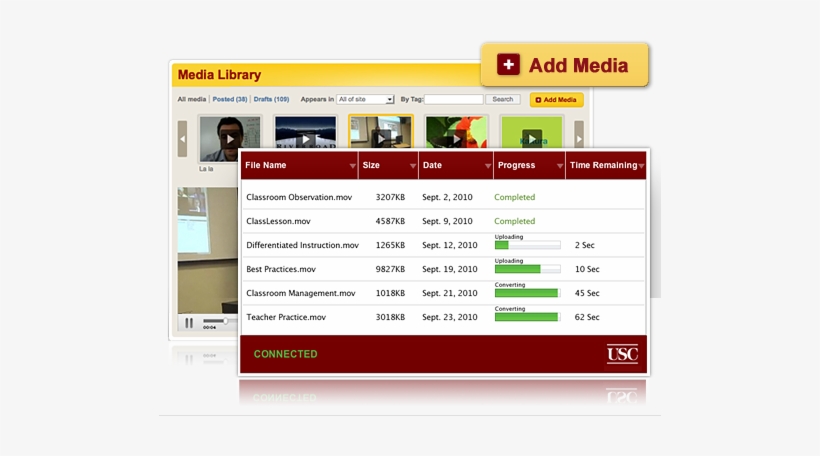Click upload progress bar for Best Practices.mov
Screen dimensions: 820x456
[x=528, y=269]
